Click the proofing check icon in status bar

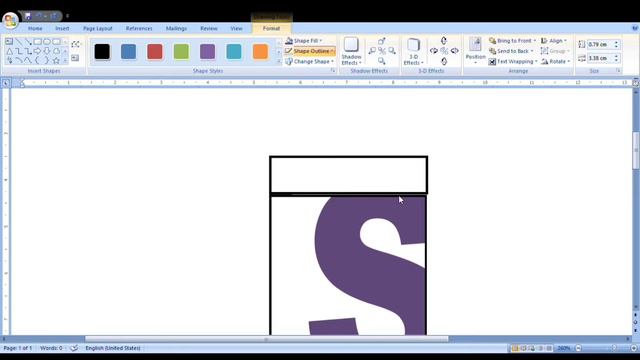(x=74, y=348)
